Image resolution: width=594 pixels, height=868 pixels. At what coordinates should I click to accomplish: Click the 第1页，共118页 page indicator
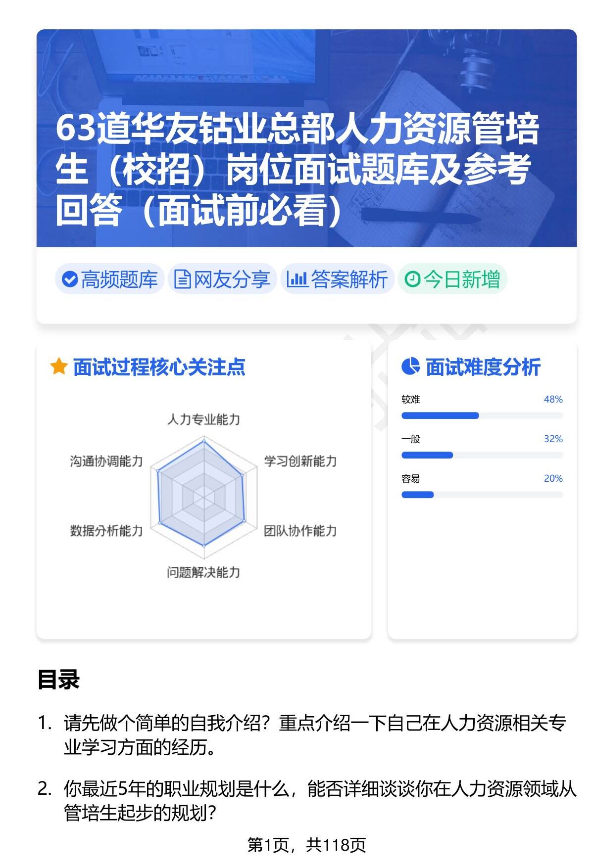coord(306,845)
